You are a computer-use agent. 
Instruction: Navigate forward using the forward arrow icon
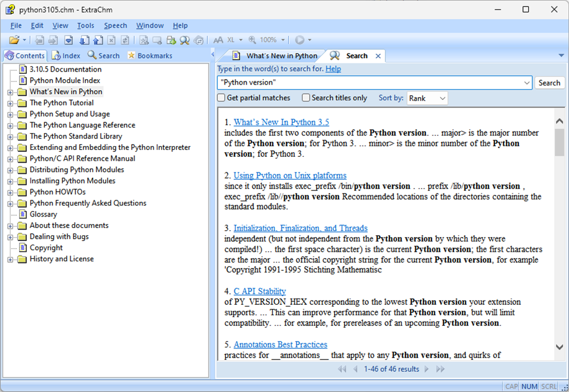[x=53, y=39]
